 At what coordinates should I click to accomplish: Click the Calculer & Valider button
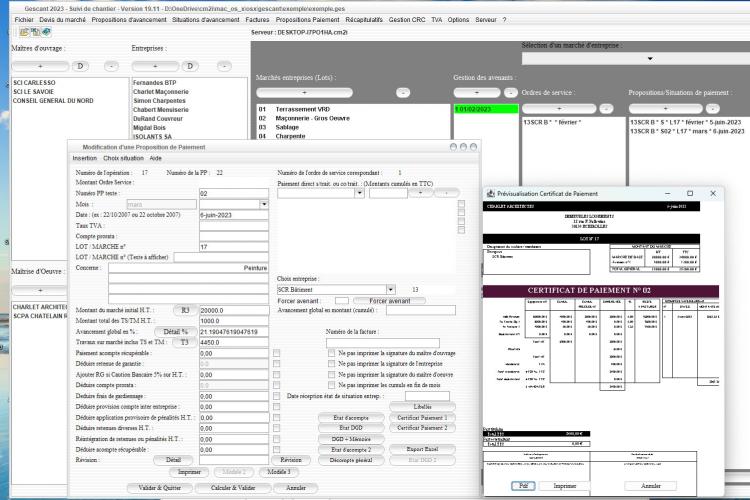coord(233,488)
